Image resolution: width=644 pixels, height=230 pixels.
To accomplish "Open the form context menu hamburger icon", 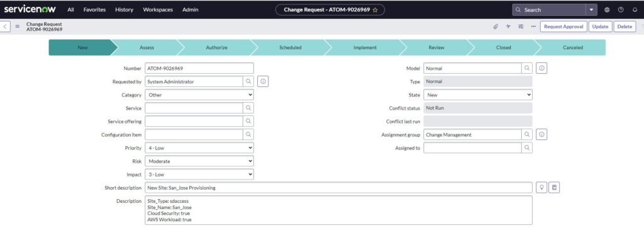I will click(x=17, y=26).
